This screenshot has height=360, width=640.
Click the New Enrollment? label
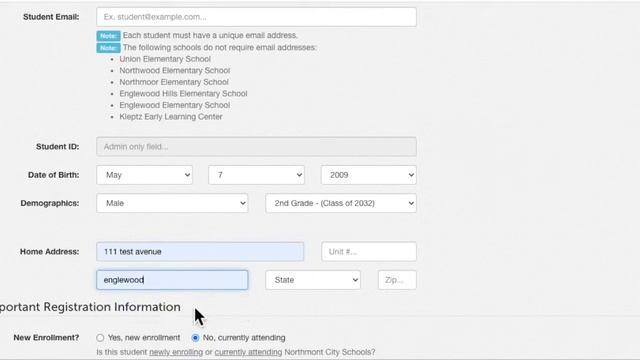[x=46, y=338]
